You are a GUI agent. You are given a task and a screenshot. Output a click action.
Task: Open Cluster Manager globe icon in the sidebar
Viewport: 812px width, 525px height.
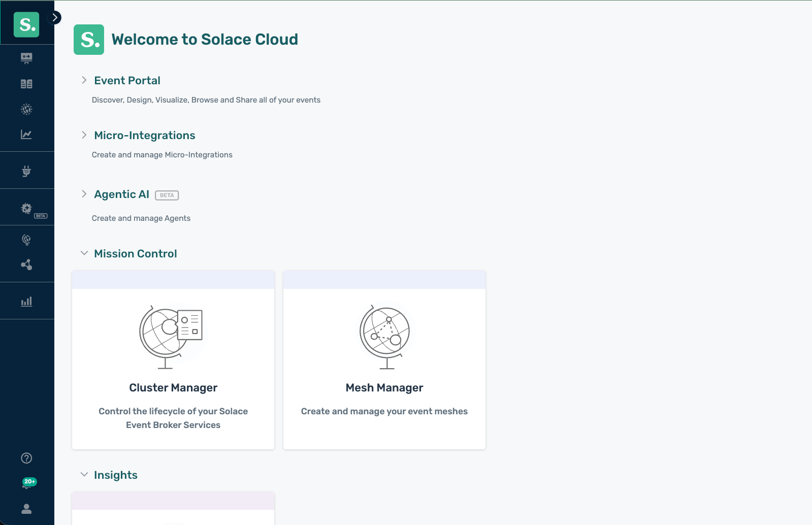[x=26, y=240]
